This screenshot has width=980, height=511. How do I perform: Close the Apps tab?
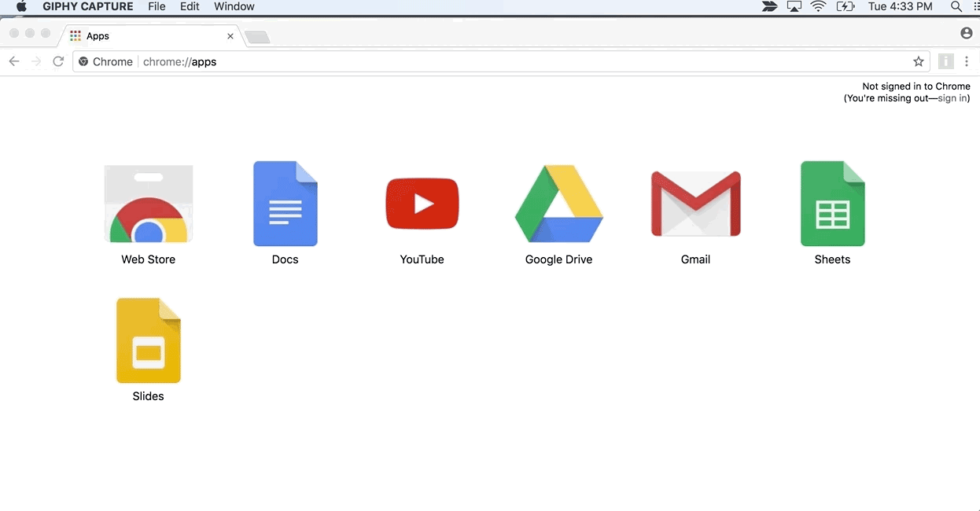pyautogui.click(x=230, y=36)
